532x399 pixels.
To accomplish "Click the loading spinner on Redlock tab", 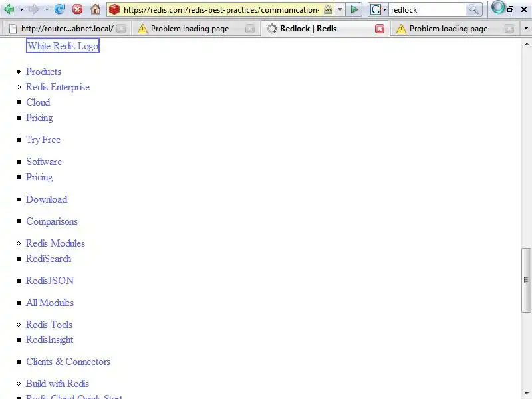I will (x=272, y=29).
